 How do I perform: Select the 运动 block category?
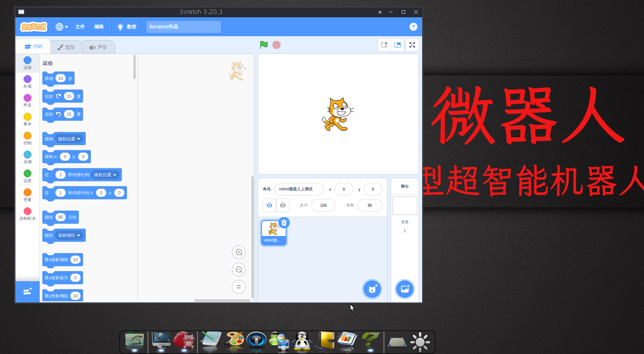tap(28, 63)
